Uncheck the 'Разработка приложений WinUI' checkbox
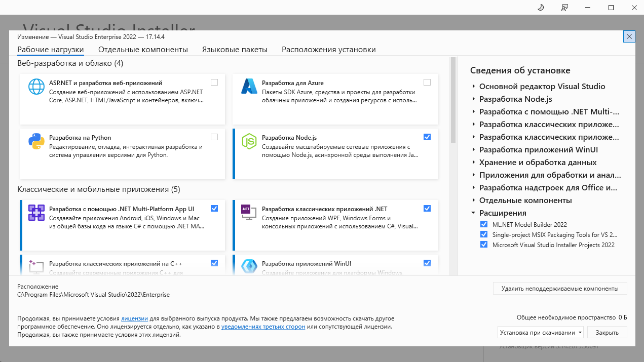The width and height of the screenshot is (644, 362). point(427,263)
